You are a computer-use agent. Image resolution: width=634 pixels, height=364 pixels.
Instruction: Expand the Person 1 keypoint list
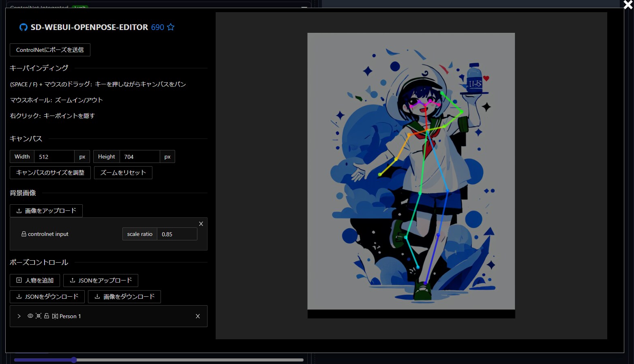[19, 316]
